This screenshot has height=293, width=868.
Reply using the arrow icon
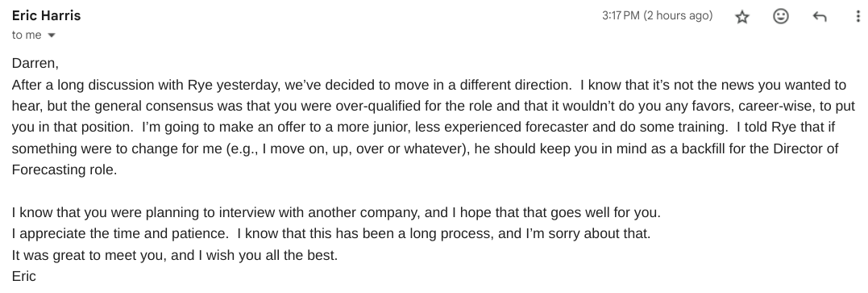pyautogui.click(x=820, y=17)
